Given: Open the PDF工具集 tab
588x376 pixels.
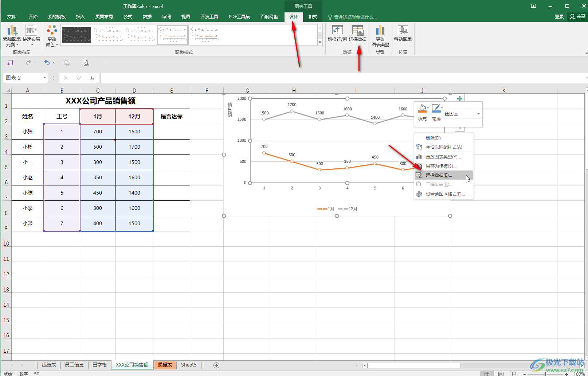Looking at the screenshot, I should [239, 17].
